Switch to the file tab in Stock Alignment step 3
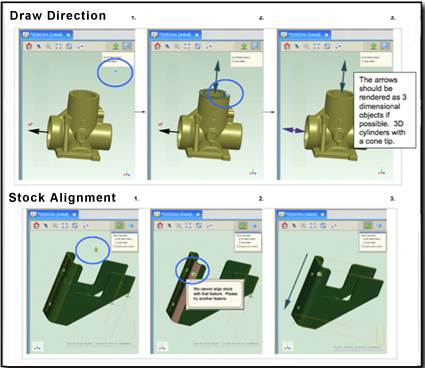This screenshot has height=368, width=425. 298,214
